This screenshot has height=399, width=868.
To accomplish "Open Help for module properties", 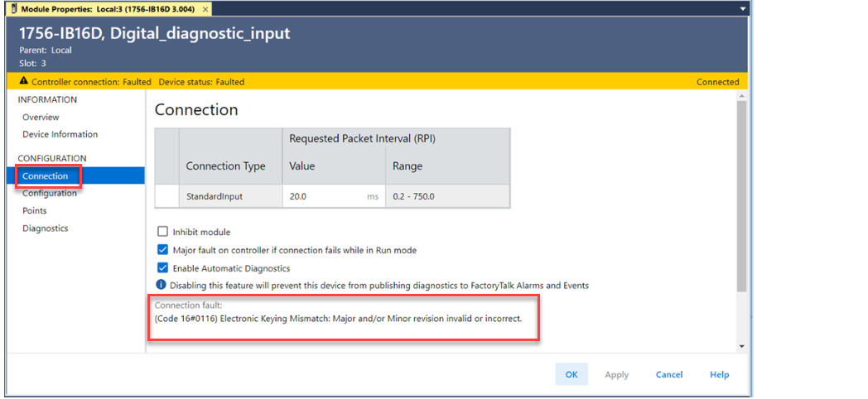I will (719, 375).
